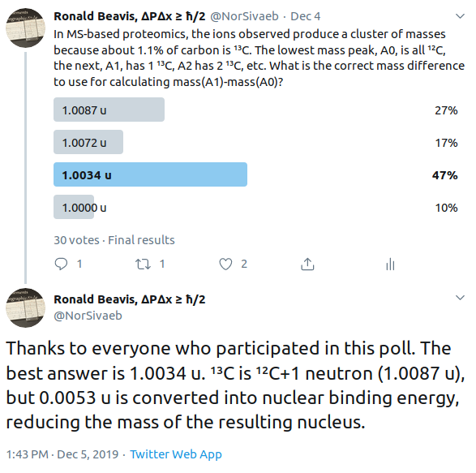Click the Dec 4 tweet date

tap(306, 16)
